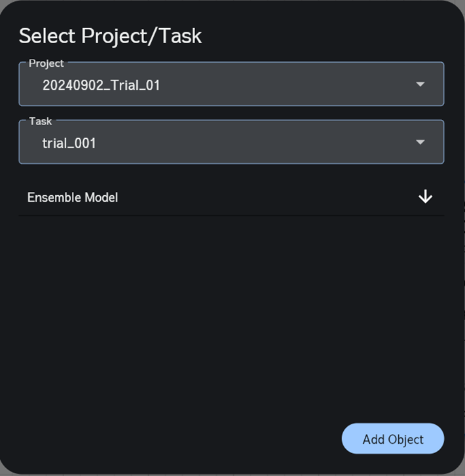This screenshot has height=476, width=465.
Task: Select the trial_001 task value text
Action: tap(69, 143)
